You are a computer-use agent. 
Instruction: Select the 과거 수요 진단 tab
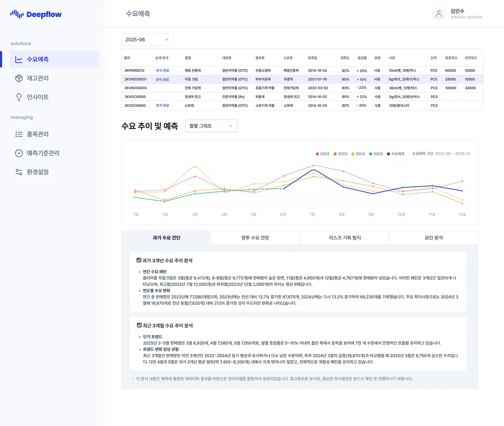point(166,237)
